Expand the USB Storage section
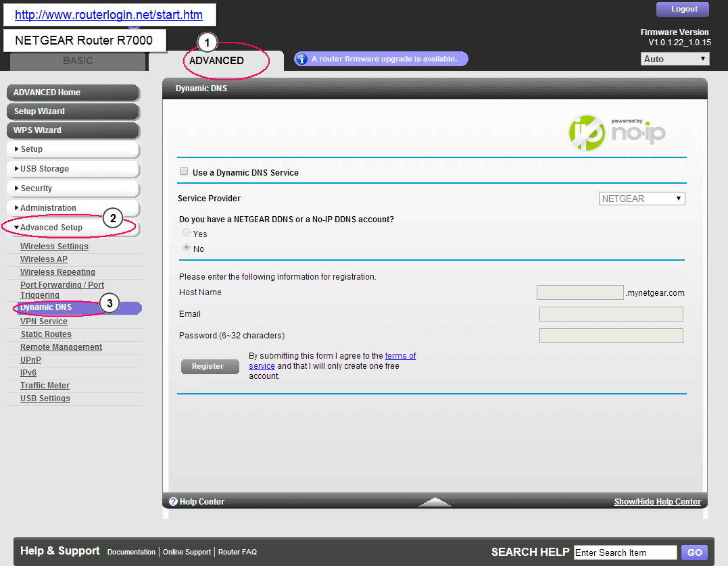 73,169
